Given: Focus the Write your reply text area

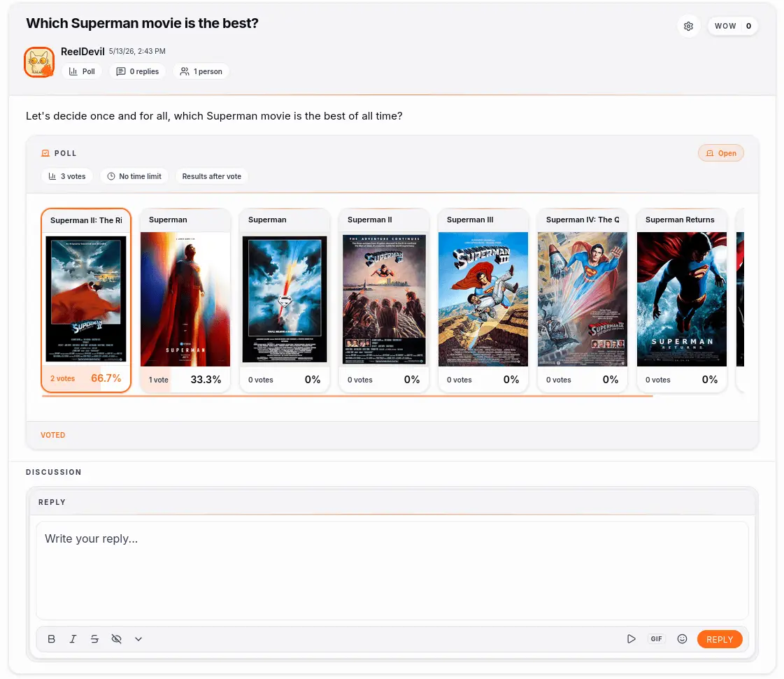Looking at the screenshot, I should pyautogui.click(x=392, y=571).
